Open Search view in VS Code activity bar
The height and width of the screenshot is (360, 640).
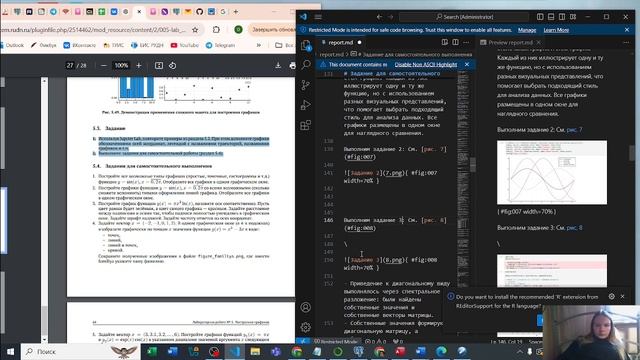pos(306,64)
